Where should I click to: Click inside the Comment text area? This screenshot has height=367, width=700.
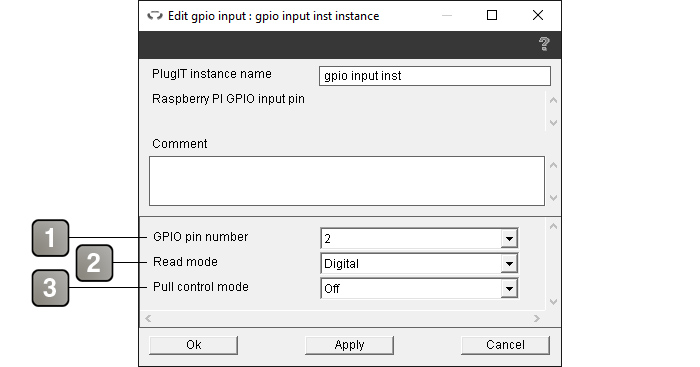[x=347, y=181]
